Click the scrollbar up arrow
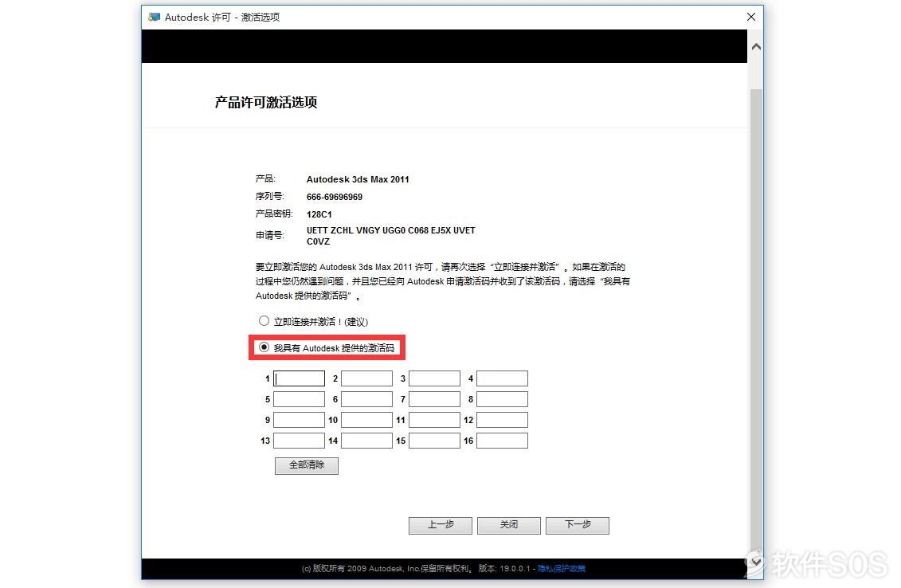 (x=756, y=46)
